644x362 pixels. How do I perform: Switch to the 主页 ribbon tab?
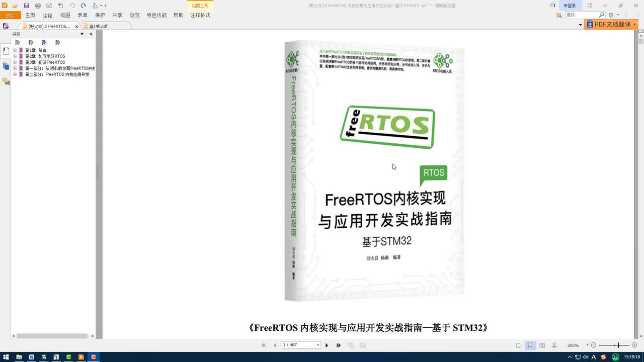pos(30,16)
